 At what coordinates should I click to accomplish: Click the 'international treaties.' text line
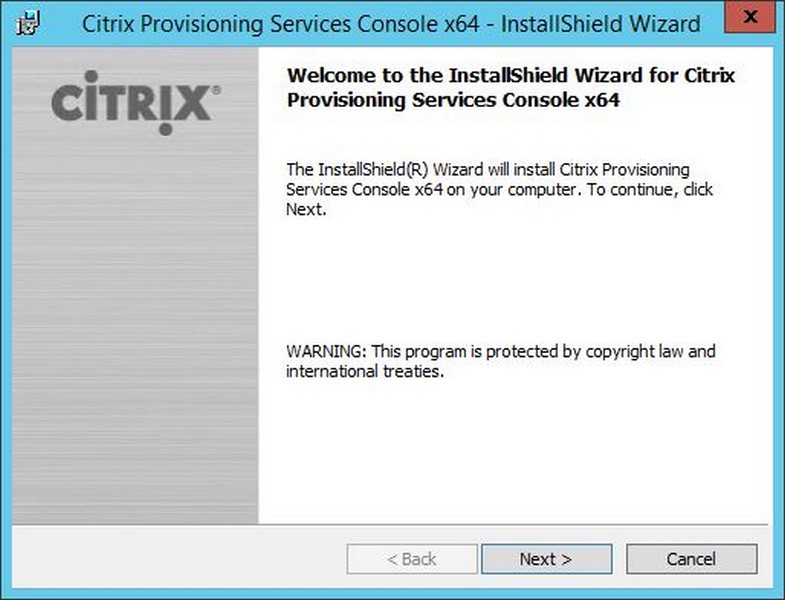[365, 371]
